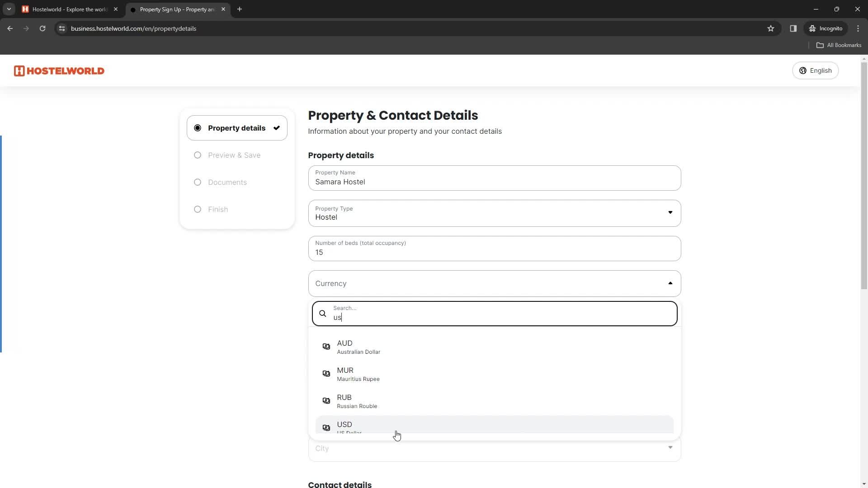This screenshot has height=488, width=868.
Task: Select the Property details step
Action: [x=237, y=128]
